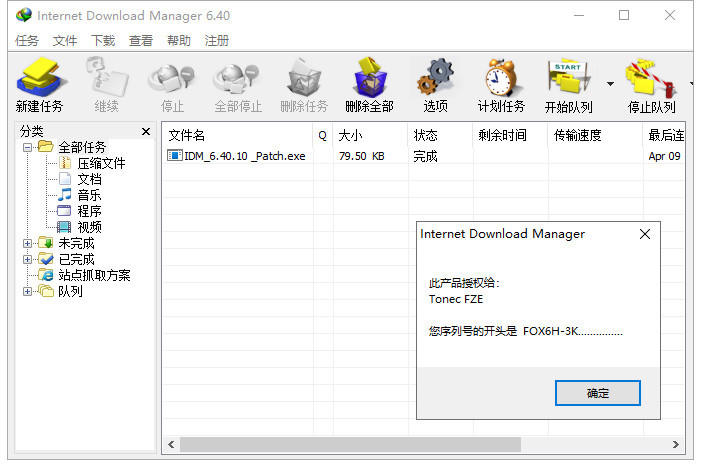Open the 文件 menu
The image size is (701, 467).
(65, 41)
